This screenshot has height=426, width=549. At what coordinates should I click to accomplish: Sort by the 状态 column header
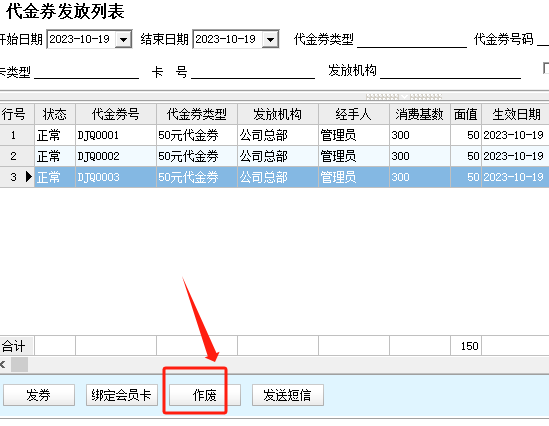(55, 114)
